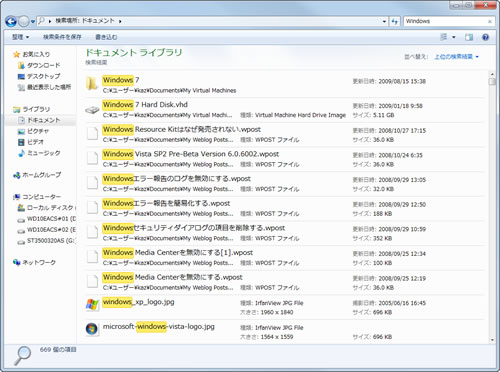The image size is (500, 372).
Task: Select Windowsセキュリティダイアログ wpost file
Action: point(194,228)
